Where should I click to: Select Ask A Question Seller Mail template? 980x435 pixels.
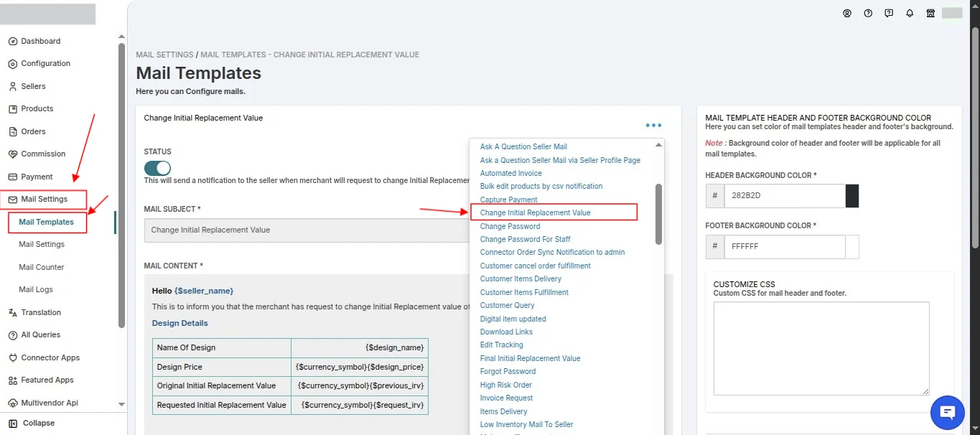(x=523, y=147)
